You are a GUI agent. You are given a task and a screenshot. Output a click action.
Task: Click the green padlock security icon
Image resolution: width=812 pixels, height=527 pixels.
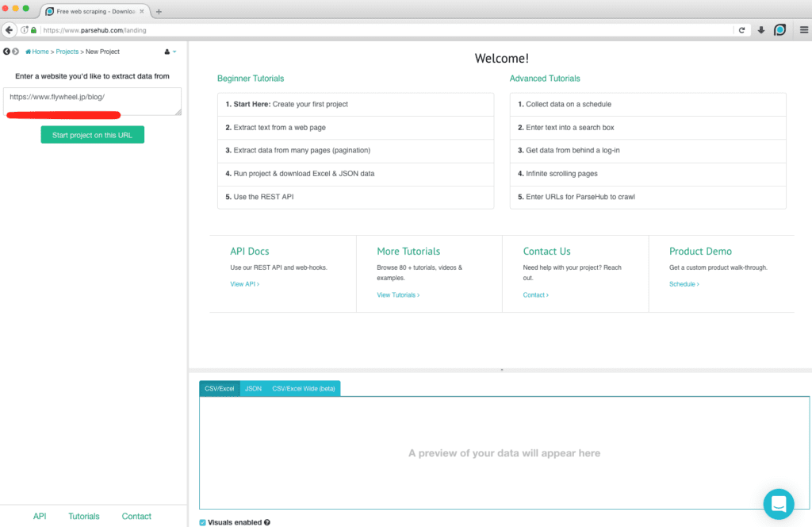pyautogui.click(x=34, y=30)
